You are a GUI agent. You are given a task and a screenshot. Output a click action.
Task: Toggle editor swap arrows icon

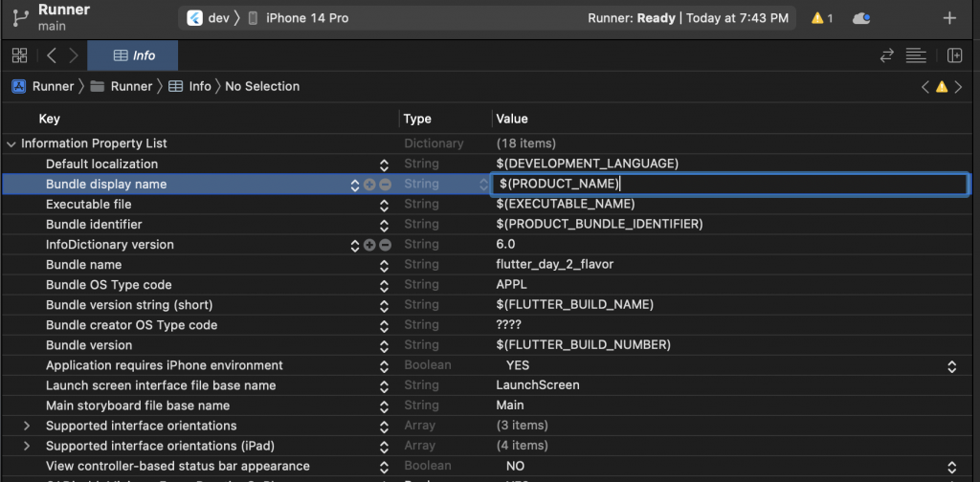point(887,55)
